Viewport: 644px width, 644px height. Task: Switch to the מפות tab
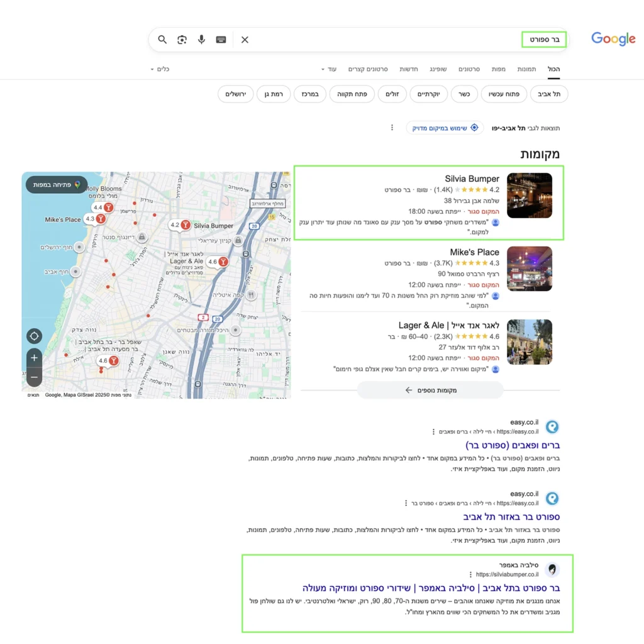[499, 69]
